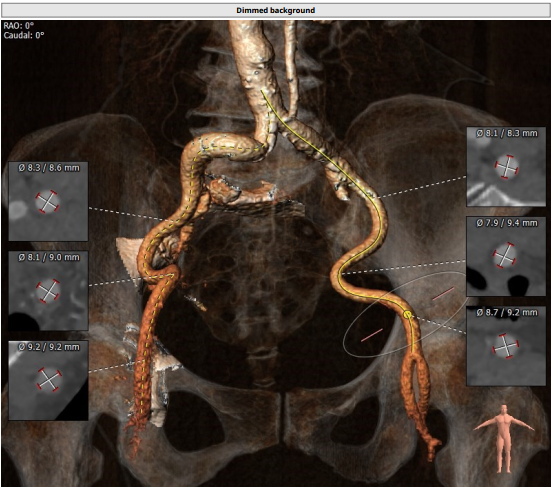
Task: Click the Caudal: 0° angle label
Action: [x=24, y=35]
